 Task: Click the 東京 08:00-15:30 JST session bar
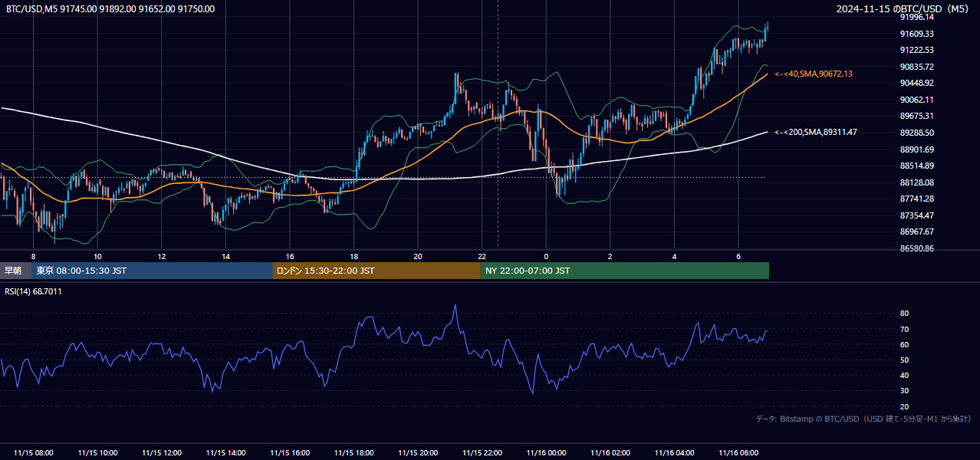(152, 271)
